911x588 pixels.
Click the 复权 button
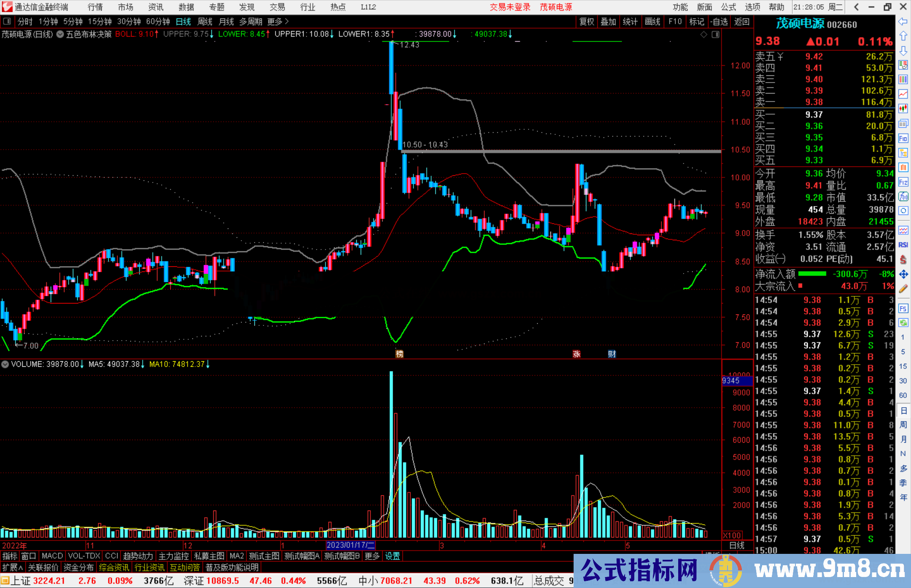pyautogui.click(x=586, y=21)
